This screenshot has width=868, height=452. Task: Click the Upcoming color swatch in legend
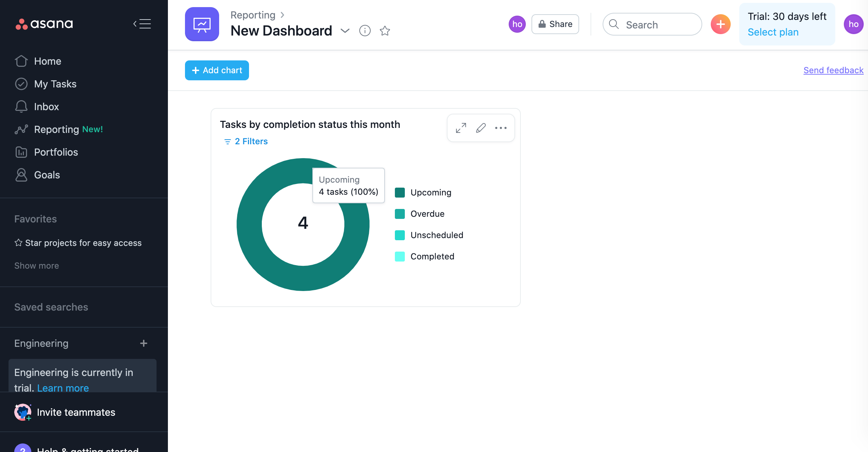click(x=400, y=193)
